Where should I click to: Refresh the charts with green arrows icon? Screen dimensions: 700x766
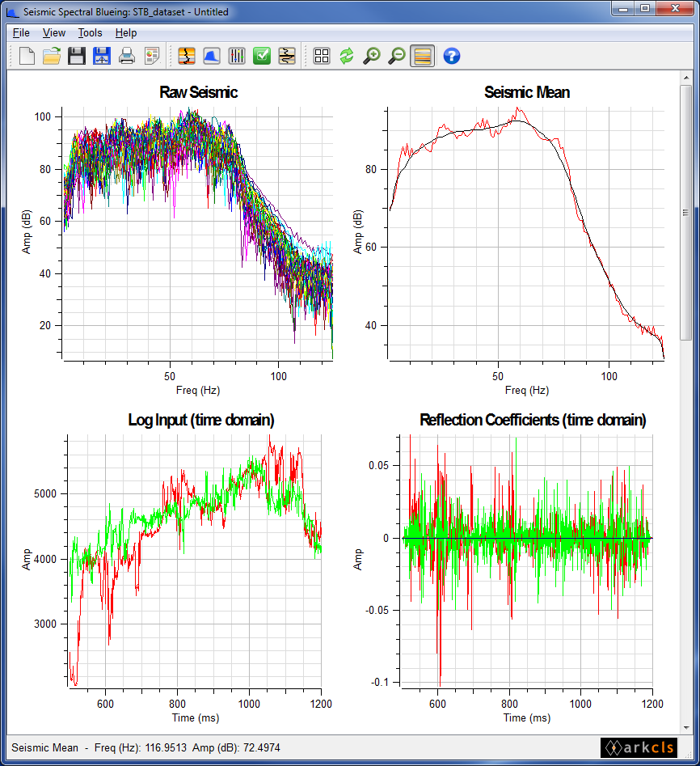(347, 56)
